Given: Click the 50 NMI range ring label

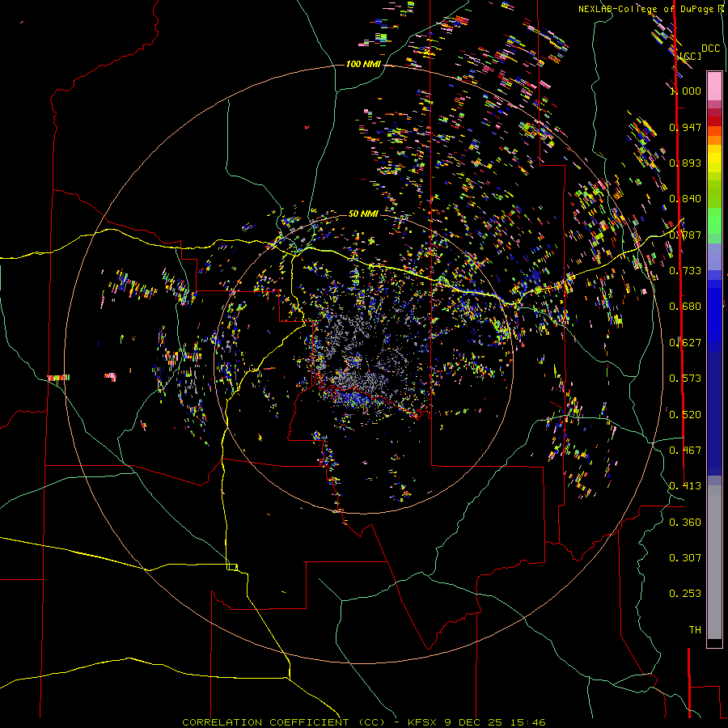Looking at the screenshot, I should (363, 214).
